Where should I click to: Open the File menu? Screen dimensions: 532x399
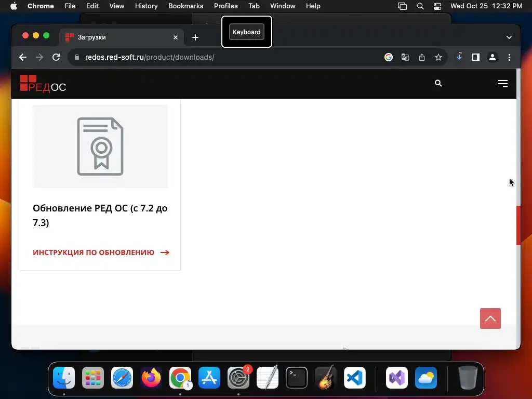[x=70, y=6]
